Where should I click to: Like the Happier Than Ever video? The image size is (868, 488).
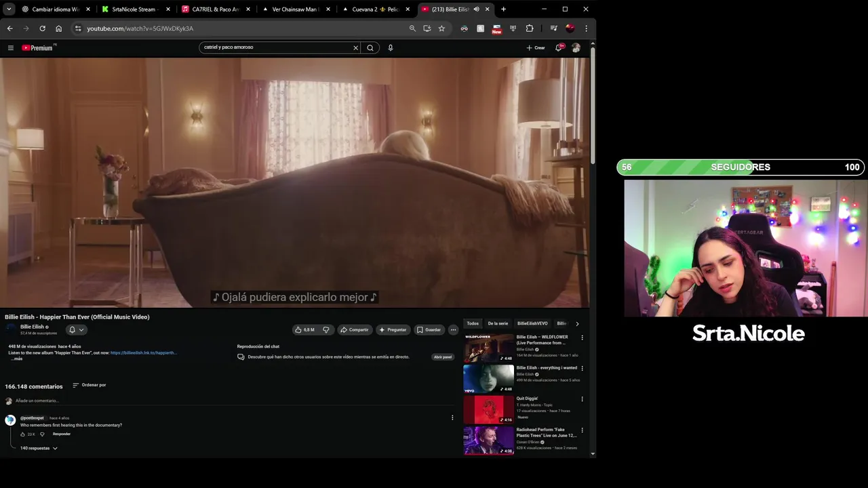[304, 329]
